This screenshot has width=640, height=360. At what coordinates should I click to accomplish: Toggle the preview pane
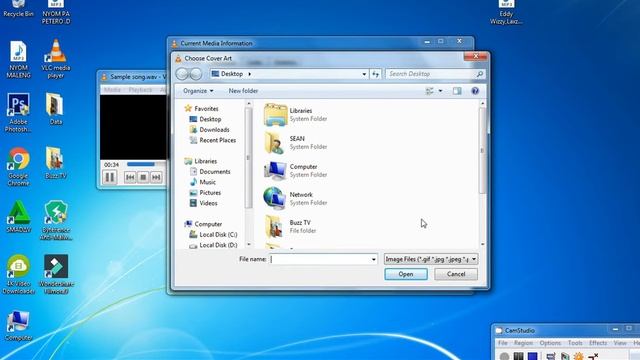click(457, 91)
